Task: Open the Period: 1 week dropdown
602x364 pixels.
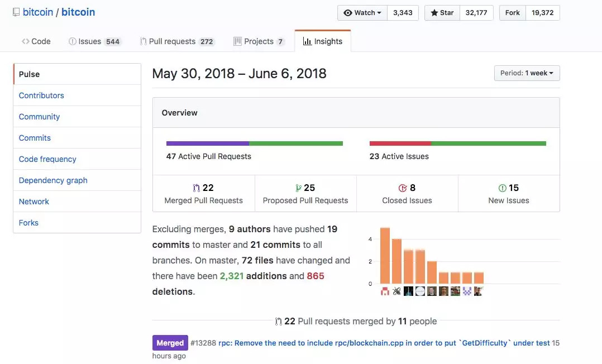Action: [527, 73]
